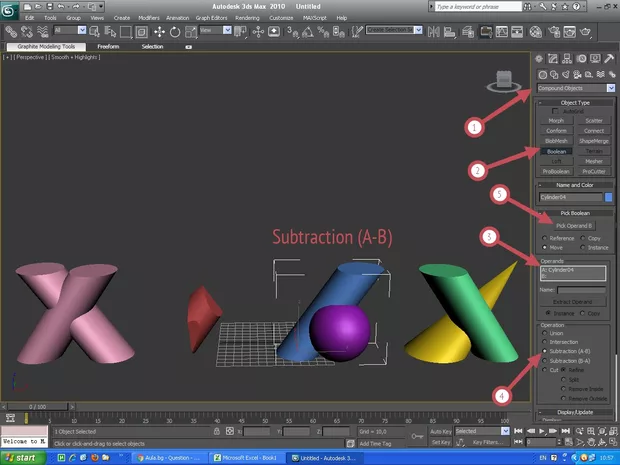Open the Modify panel tab icon
620x465 pixels.
coord(554,60)
